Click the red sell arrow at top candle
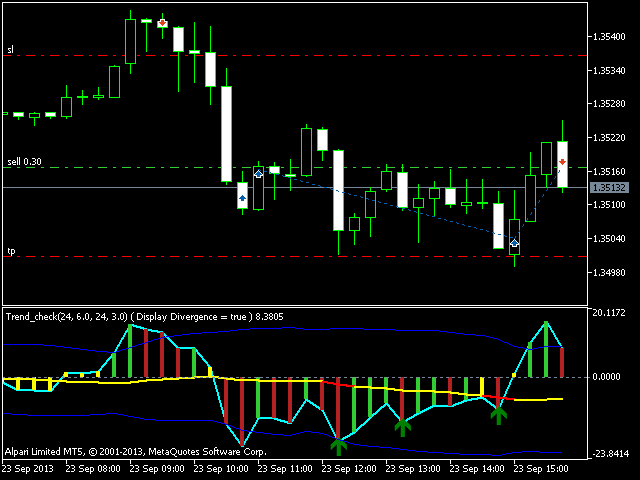Image resolution: width=640 pixels, height=480 pixels. pos(162,23)
